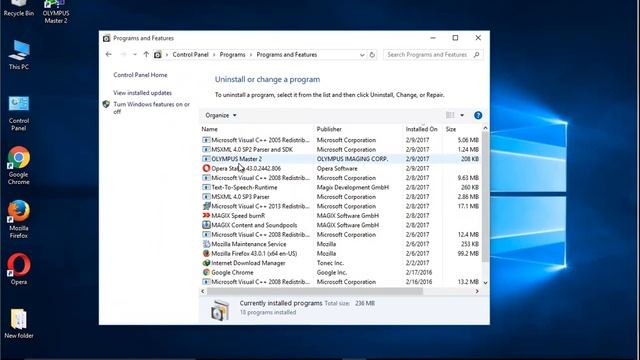The height and width of the screenshot is (360, 640).
Task: Select Microsoft Visual C++ 2005 Redistributable row
Action: [340, 140]
